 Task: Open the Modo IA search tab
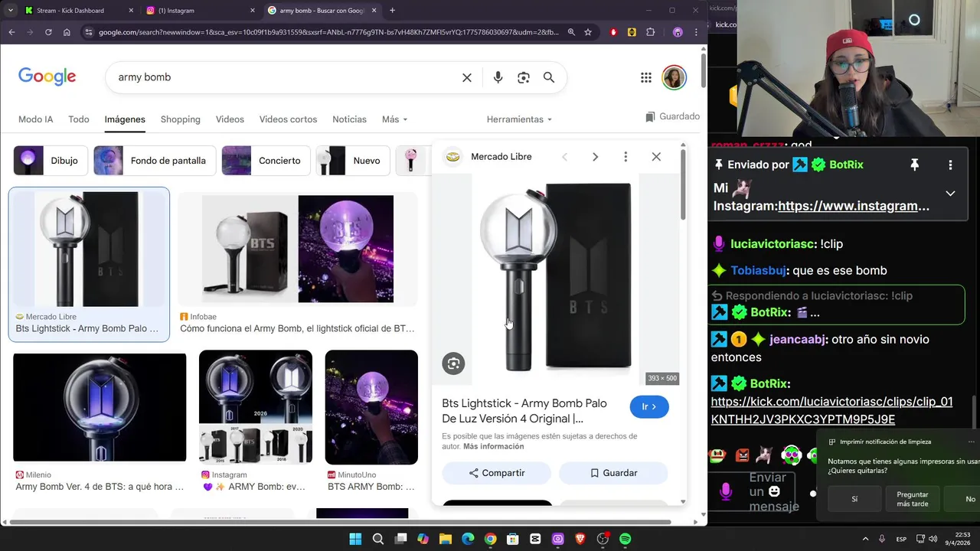point(36,119)
